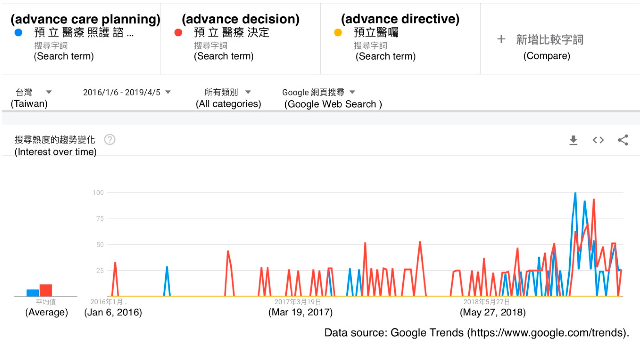Image resolution: width=644 pixels, height=346 pixels.
Task: Open the Interest over time help icon
Action: [110, 140]
